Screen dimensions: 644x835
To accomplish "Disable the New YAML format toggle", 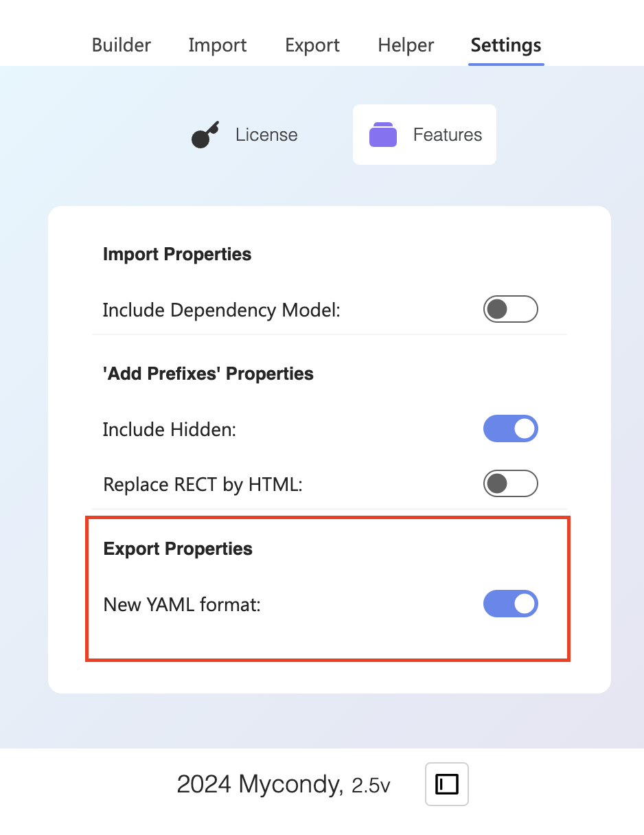I will point(510,604).
